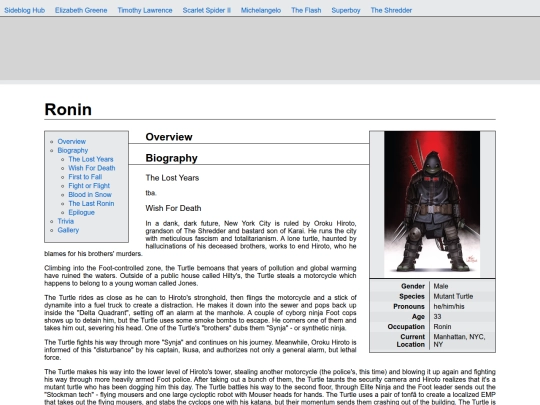Open the Superboy link
The width and height of the screenshot is (540, 405).
coord(346,10)
